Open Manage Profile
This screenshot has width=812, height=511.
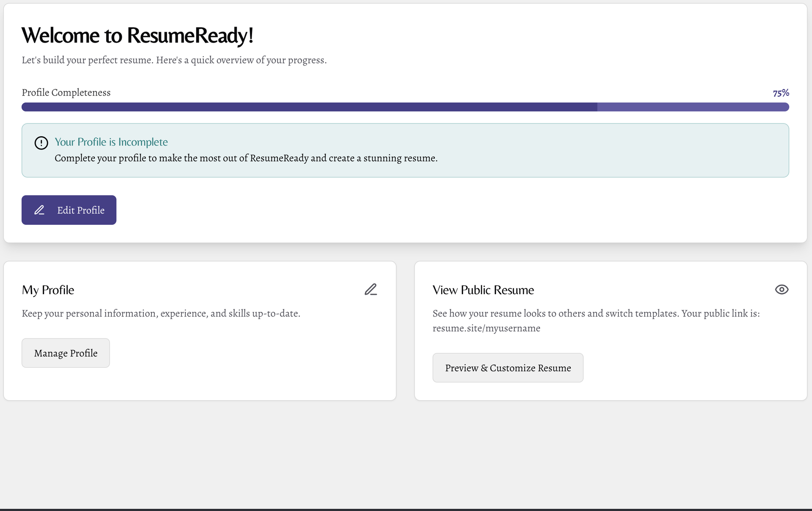66,353
